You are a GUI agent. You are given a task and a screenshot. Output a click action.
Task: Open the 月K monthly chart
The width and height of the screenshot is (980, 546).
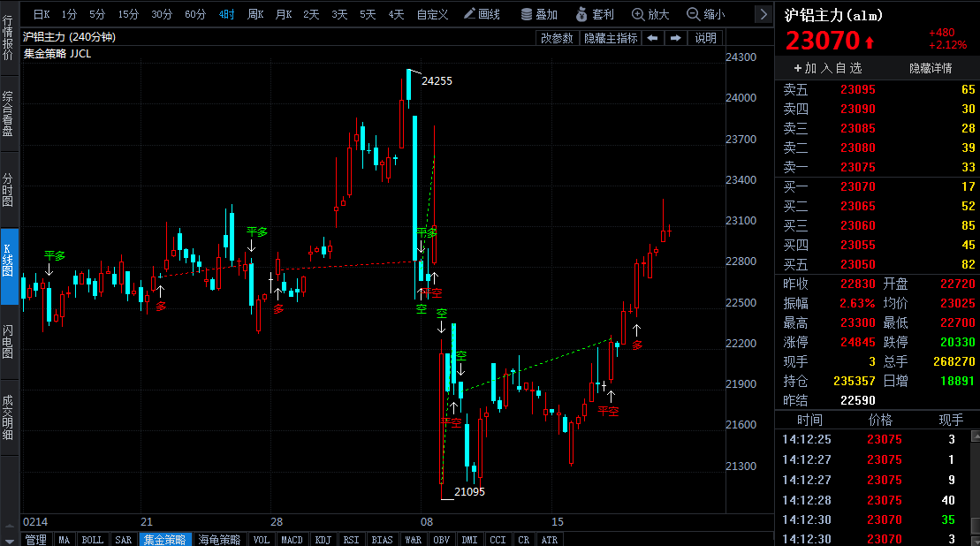tap(284, 14)
